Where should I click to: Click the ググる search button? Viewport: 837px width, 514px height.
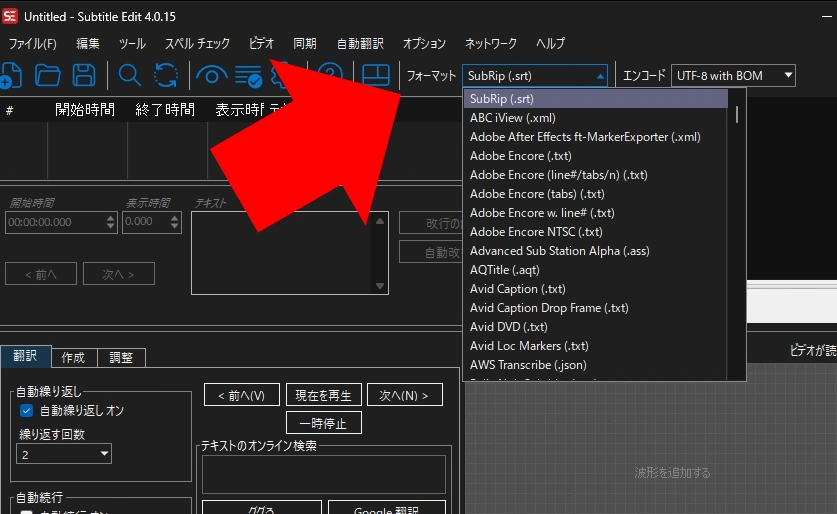point(262,508)
